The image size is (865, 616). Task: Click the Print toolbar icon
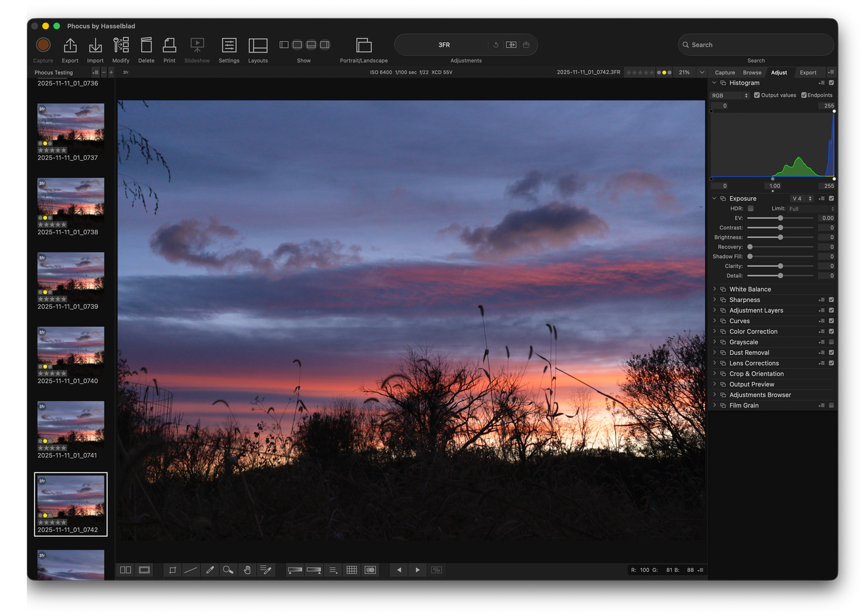(x=169, y=45)
